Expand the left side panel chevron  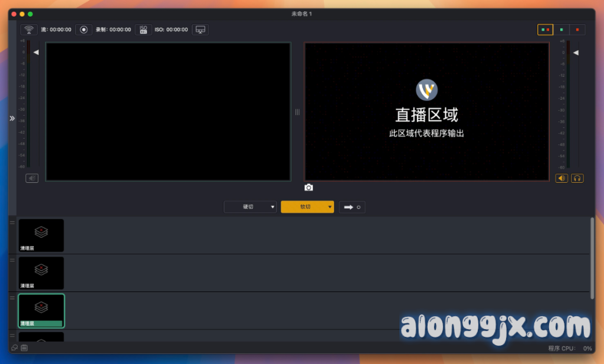point(12,119)
